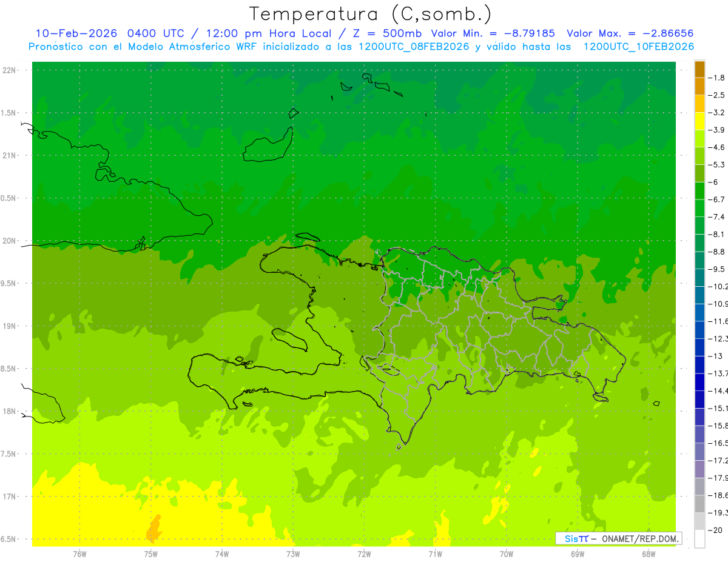Click the valid time '1200UTC_10FEB2026'

pyautogui.click(x=639, y=47)
